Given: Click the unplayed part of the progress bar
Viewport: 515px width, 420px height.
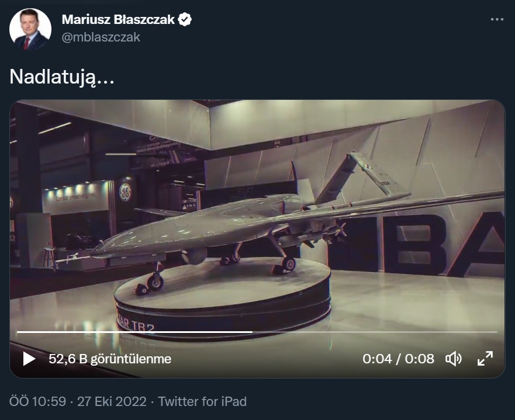Looking at the screenshot, I should [x=375, y=332].
